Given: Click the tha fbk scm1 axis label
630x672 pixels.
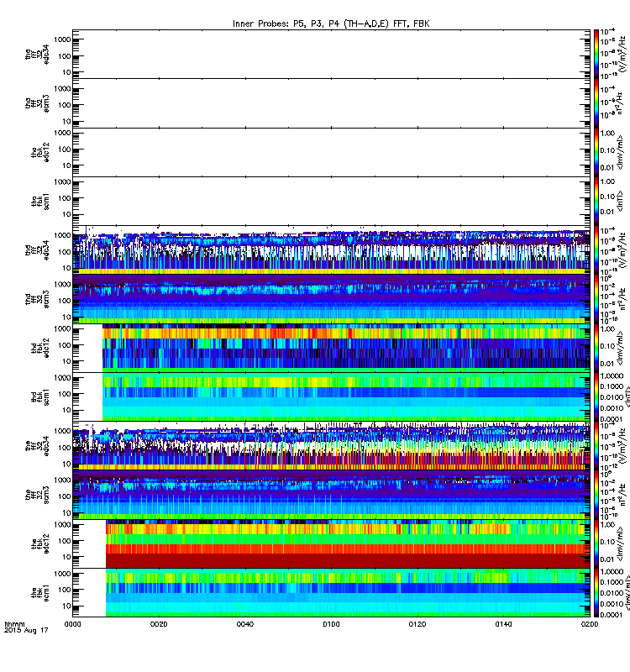Looking at the screenshot, I should coord(40,201).
